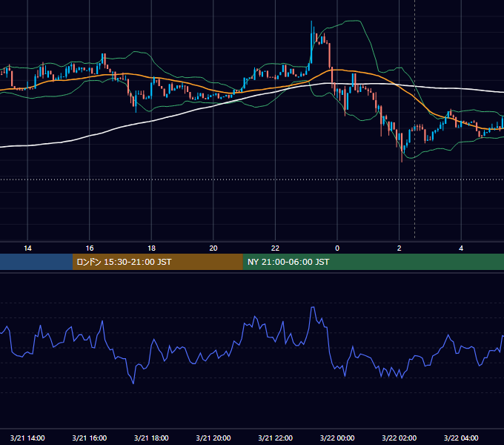Click hour label 22 on price chart axis

pos(275,248)
